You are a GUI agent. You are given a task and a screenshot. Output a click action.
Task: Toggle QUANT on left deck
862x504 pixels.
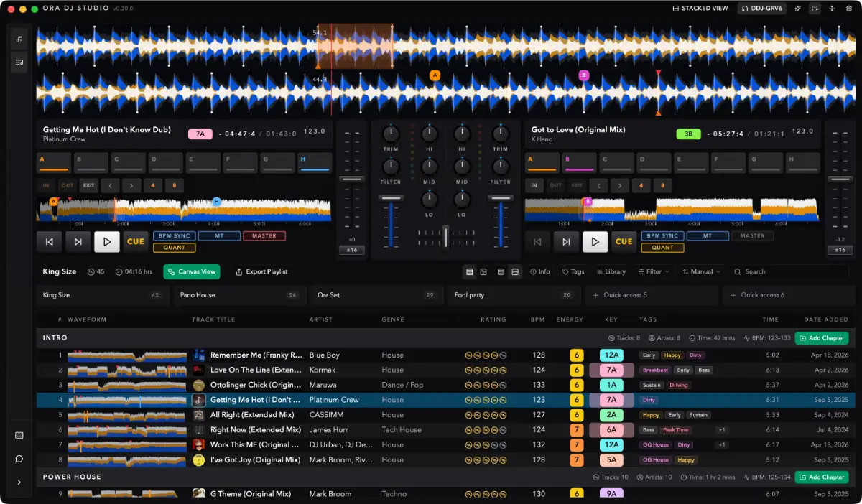coord(174,248)
